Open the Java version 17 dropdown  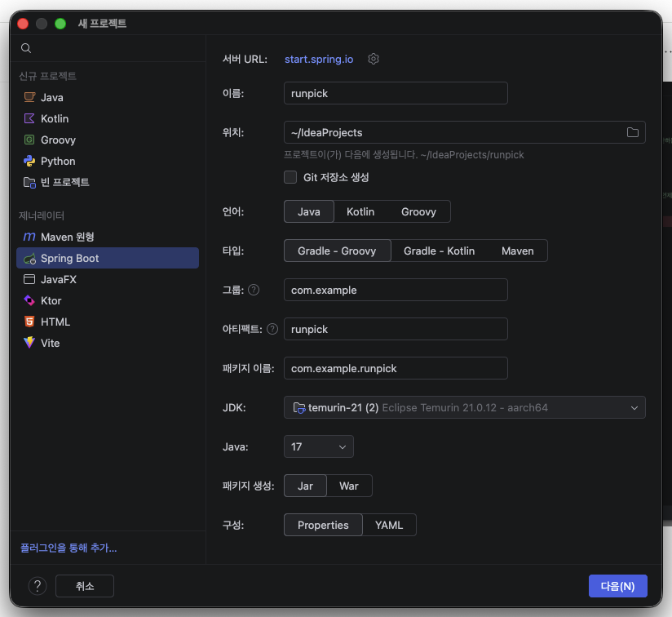318,446
